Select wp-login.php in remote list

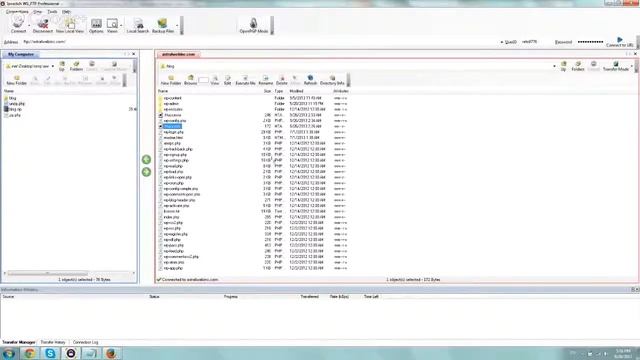(173, 132)
